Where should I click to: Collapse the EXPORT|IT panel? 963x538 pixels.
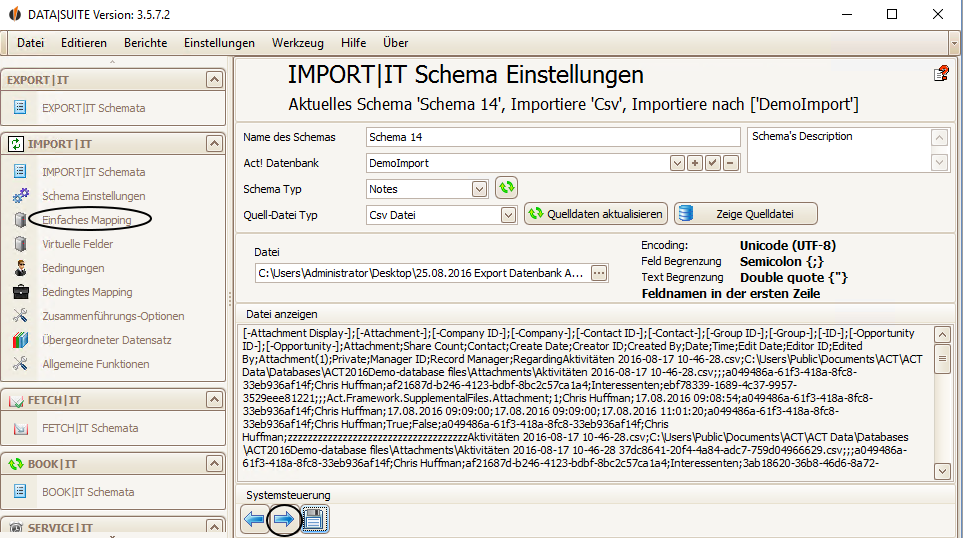tap(214, 80)
